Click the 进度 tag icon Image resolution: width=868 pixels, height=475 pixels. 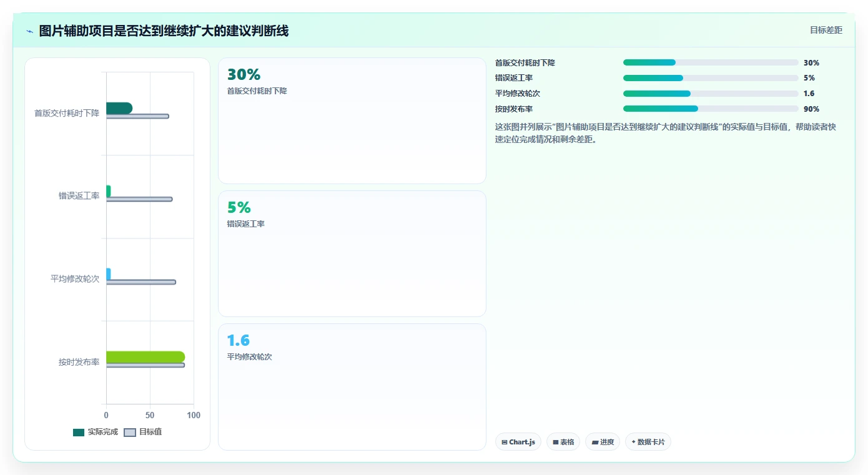pyautogui.click(x=595, y=442)
